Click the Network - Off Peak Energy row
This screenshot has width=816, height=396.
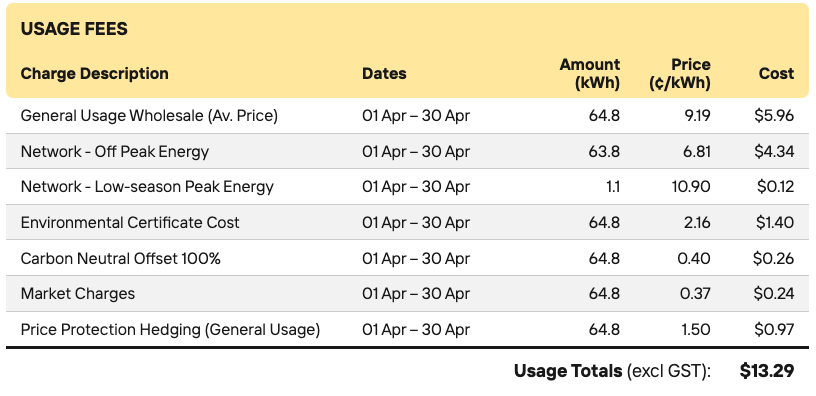coord(407,151)
